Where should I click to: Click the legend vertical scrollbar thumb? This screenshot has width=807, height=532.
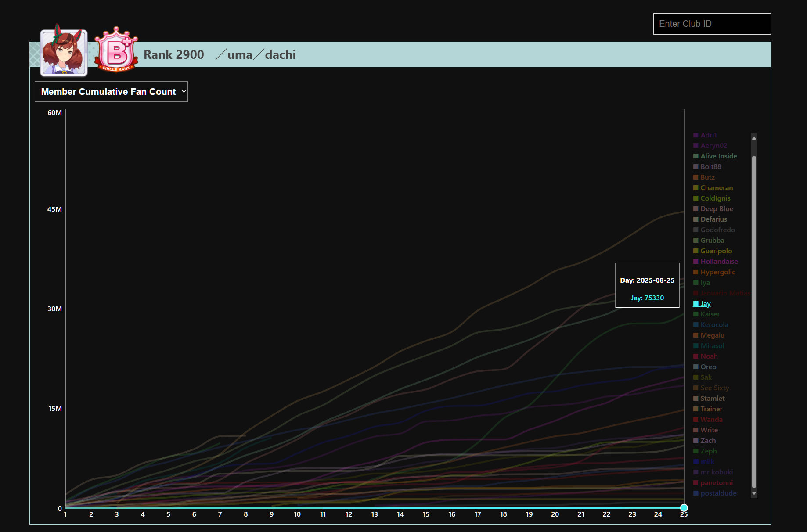[754, 322]
